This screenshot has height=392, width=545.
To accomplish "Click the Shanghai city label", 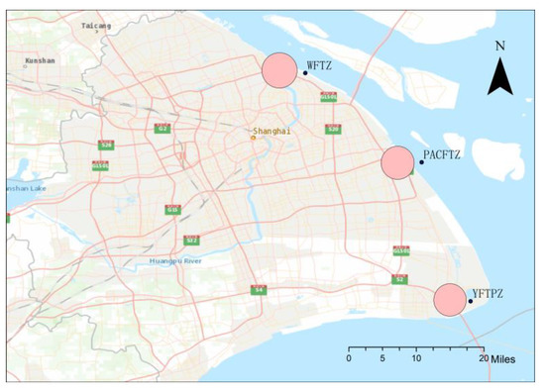I will [x=272, y=132].
